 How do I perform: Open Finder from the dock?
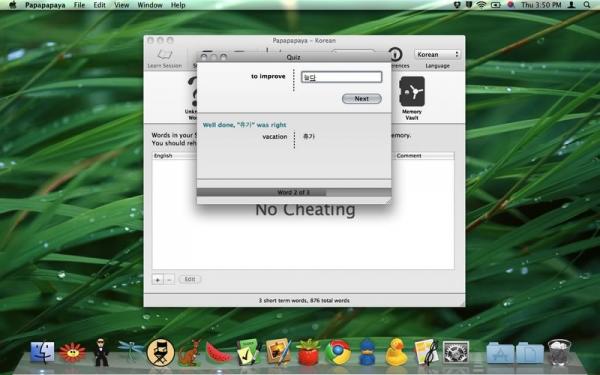tap(42, 352)
